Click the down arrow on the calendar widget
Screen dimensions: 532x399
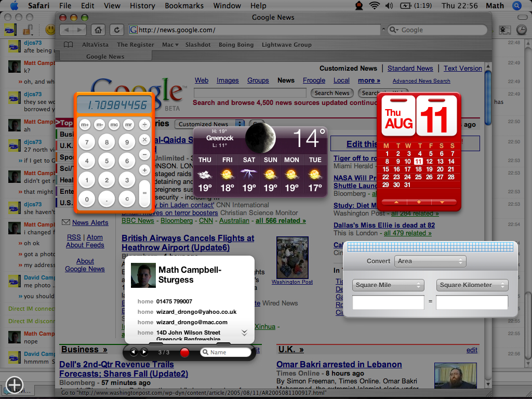point(442,202)
